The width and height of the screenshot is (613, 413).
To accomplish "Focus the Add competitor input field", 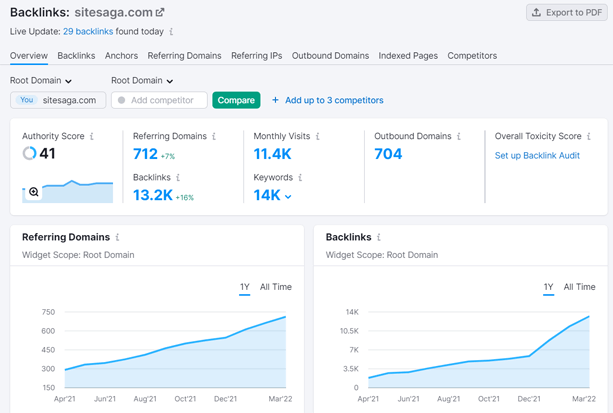I will click(159, 100).
